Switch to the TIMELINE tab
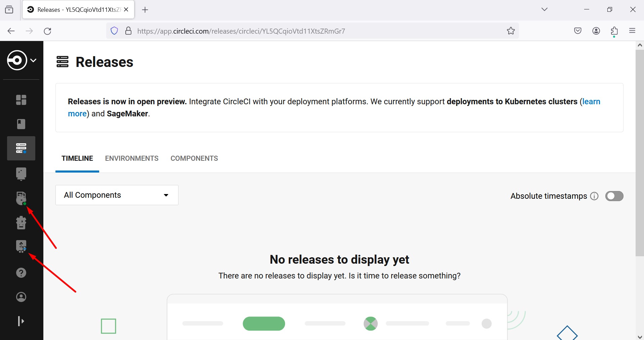 tap(77, 158)
